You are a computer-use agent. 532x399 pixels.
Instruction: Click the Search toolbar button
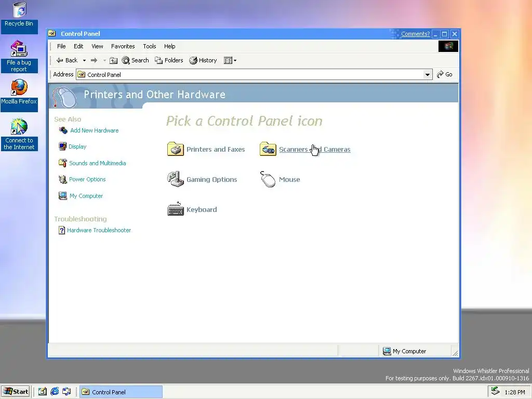[x=136, y=60]
